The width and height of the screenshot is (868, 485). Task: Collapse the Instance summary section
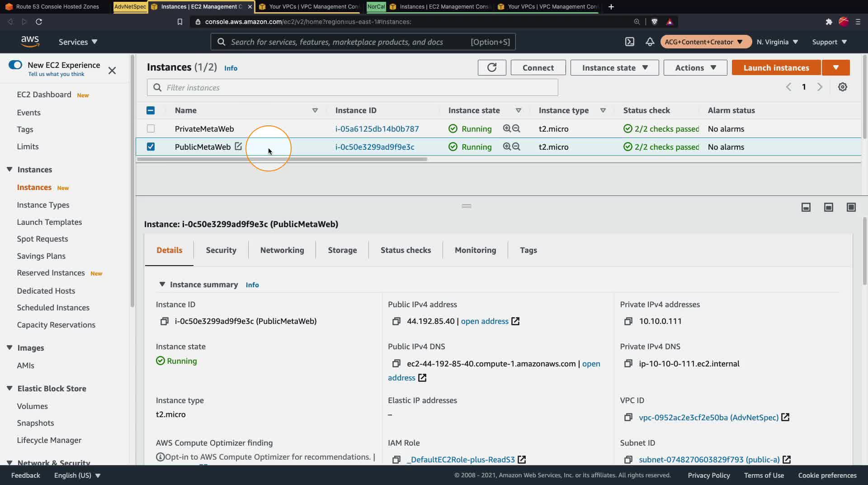162,284
